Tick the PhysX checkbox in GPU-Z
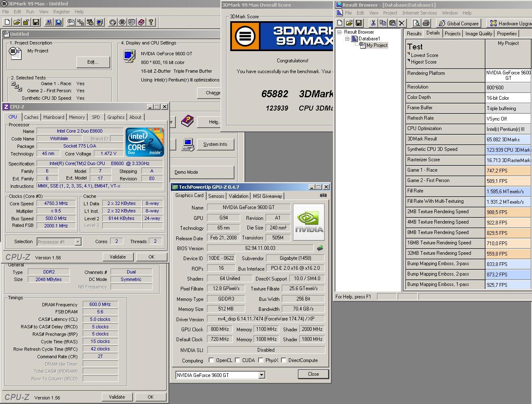532x404 pixels. (x=261, y=360)
